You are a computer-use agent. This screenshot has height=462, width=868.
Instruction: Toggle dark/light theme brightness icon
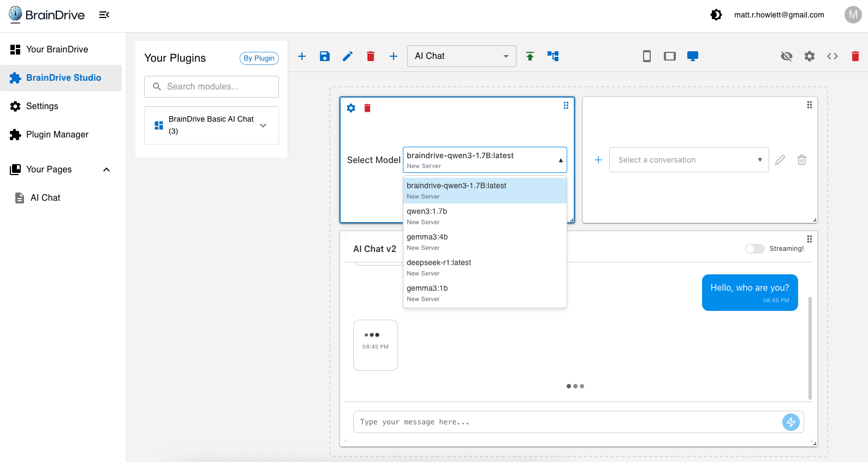coord(716,15)
